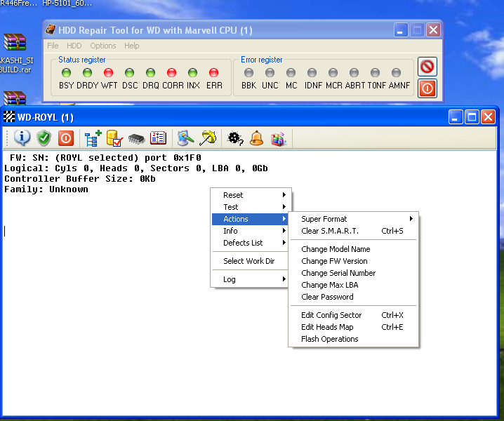Viewport: 504px width, 421px height.
Task: Click the 'Family: Unknown' log line
Action: tap(46, 189)
